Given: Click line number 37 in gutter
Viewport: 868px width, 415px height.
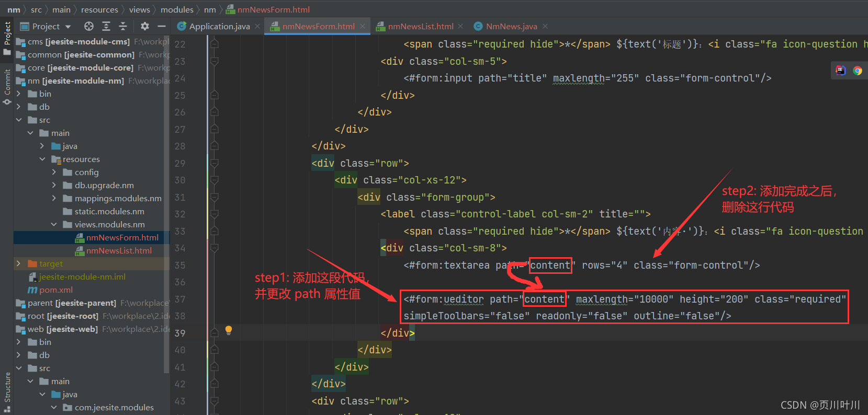Looking at the screenshot, I should [x=180, y=299].
